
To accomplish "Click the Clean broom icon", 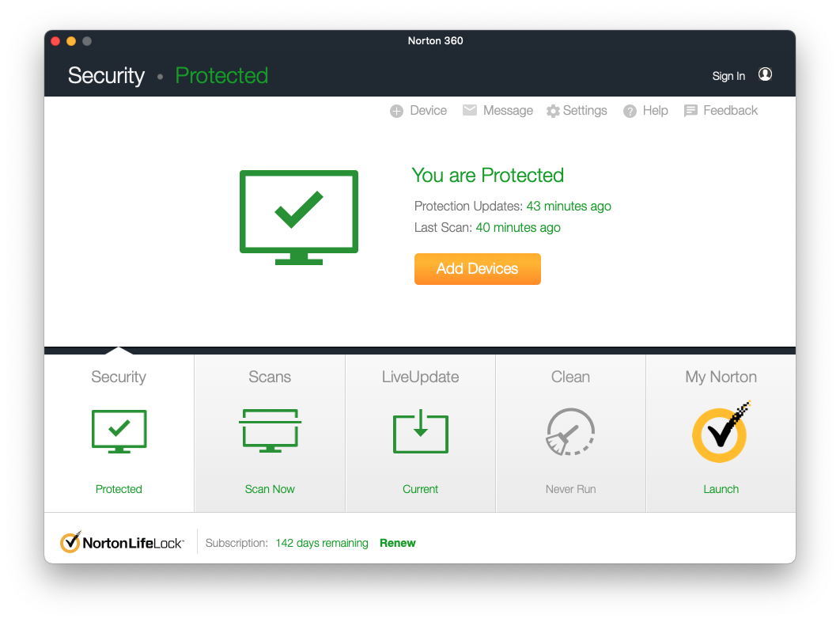I will [x=570, y=431].
